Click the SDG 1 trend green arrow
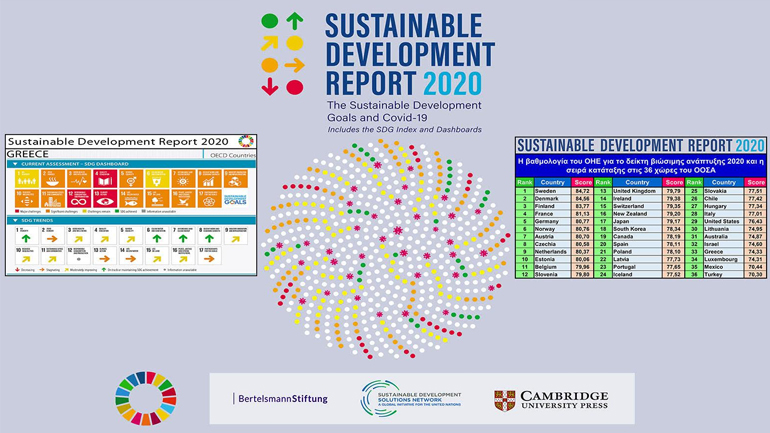Screen dimensions: 770x433 point(27,238)
